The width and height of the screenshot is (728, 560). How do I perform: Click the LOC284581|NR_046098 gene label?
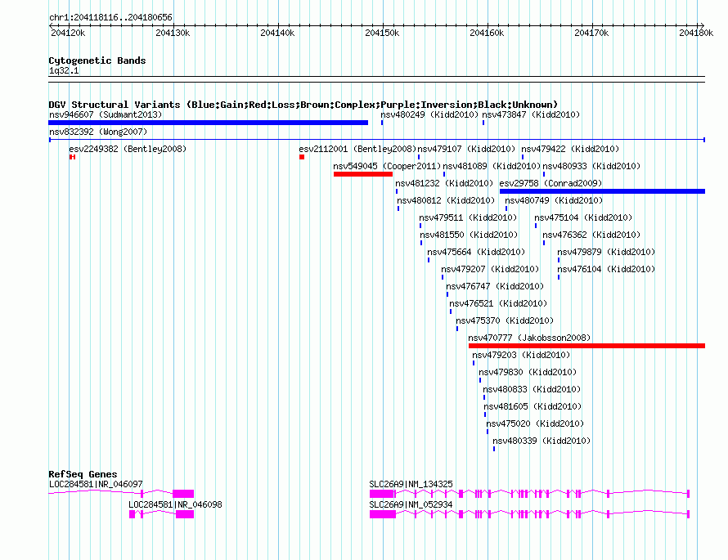coord(175,504)
